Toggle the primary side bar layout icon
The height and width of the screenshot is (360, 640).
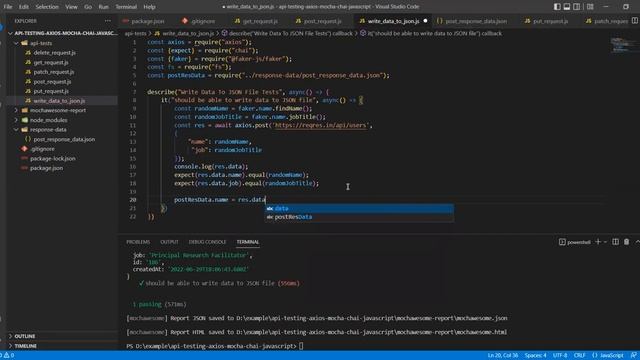click(557, 7)
